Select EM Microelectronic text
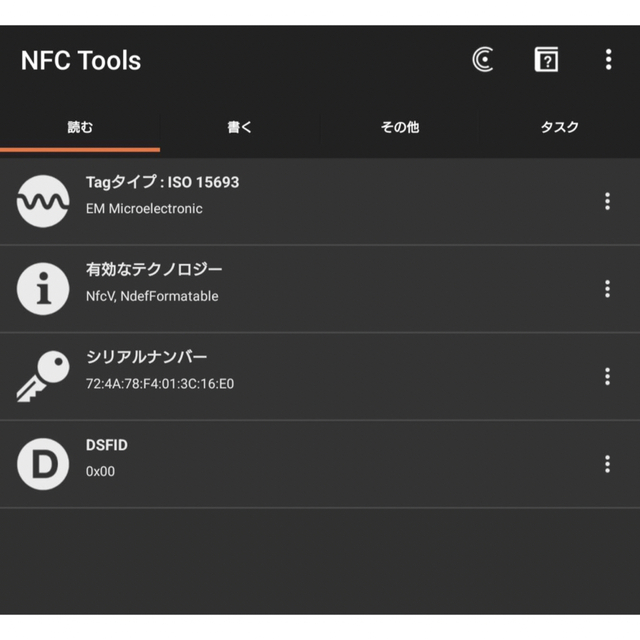This screenshot has width=640, height=640. [x=144, y=209]
